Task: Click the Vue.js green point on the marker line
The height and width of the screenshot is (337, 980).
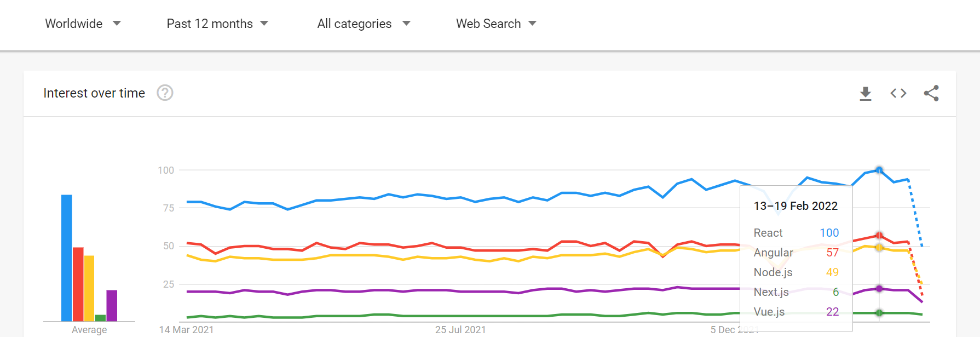Action: 879,313
